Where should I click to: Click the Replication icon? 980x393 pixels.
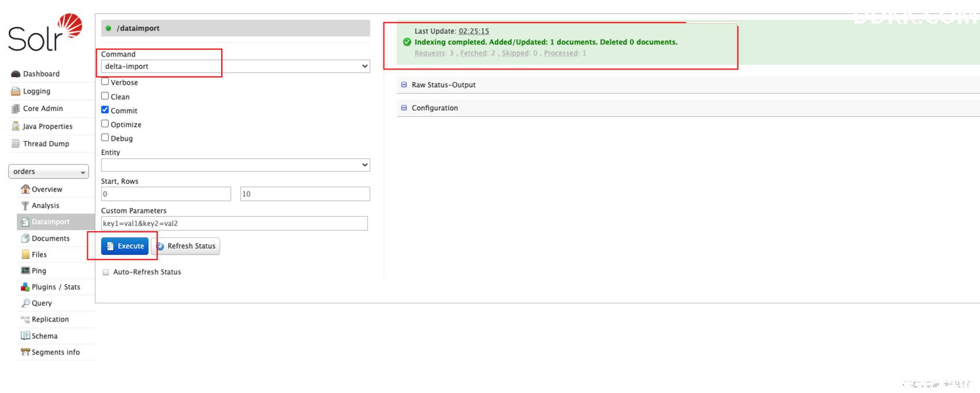25,319
